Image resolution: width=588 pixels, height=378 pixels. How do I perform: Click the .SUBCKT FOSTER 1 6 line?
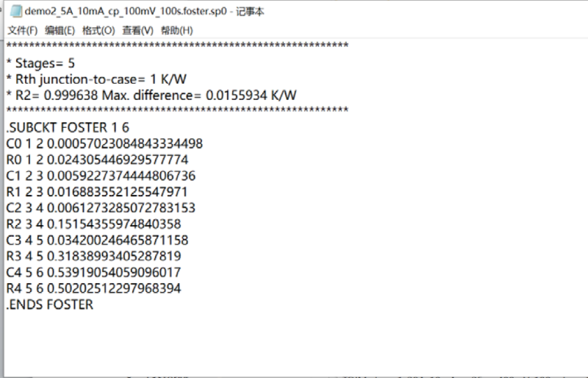click(x=68, y=128)
